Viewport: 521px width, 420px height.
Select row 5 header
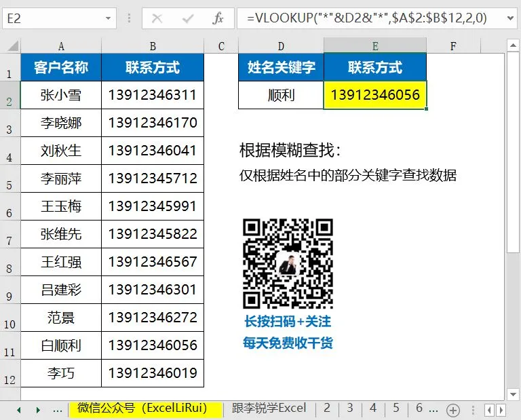(x=10, y=178)
